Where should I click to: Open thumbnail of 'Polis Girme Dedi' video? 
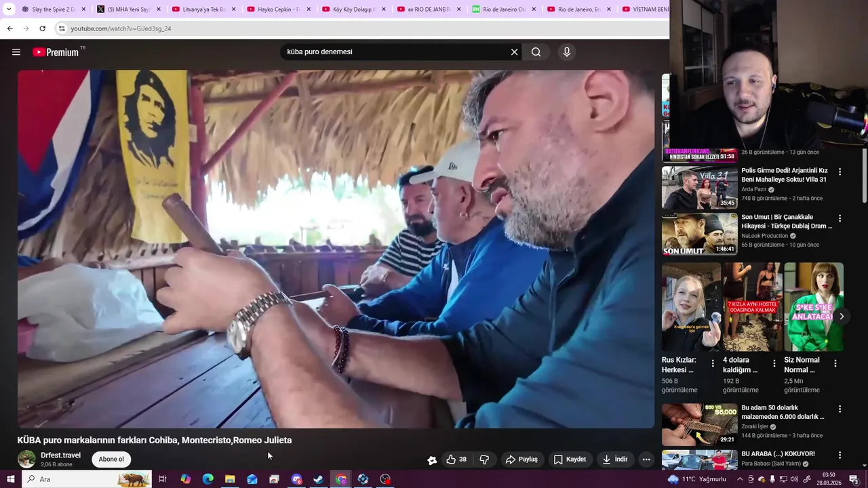pos(699,188)
